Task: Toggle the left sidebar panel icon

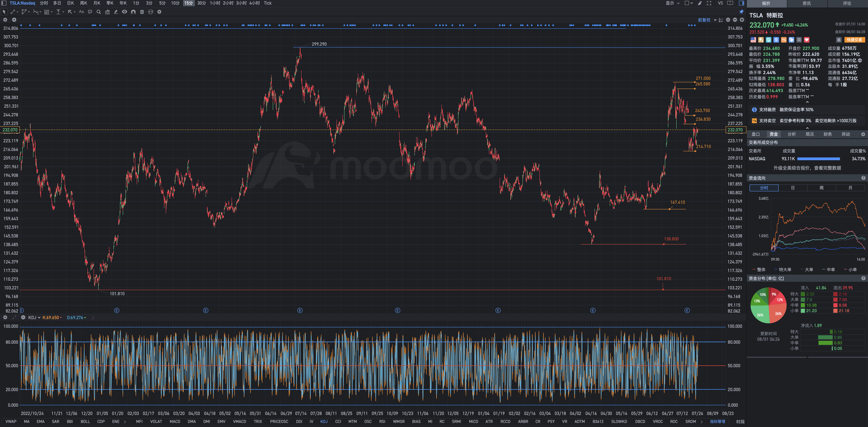Action: click(x=4, y=3)
